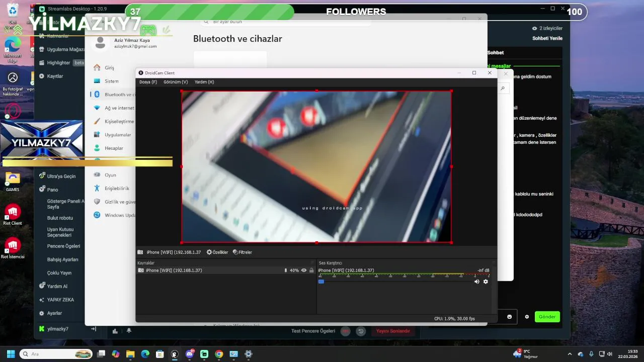Open Bahşiş Ayarları dashboard item
644x362 pixels.
click(x=62, y=260)
